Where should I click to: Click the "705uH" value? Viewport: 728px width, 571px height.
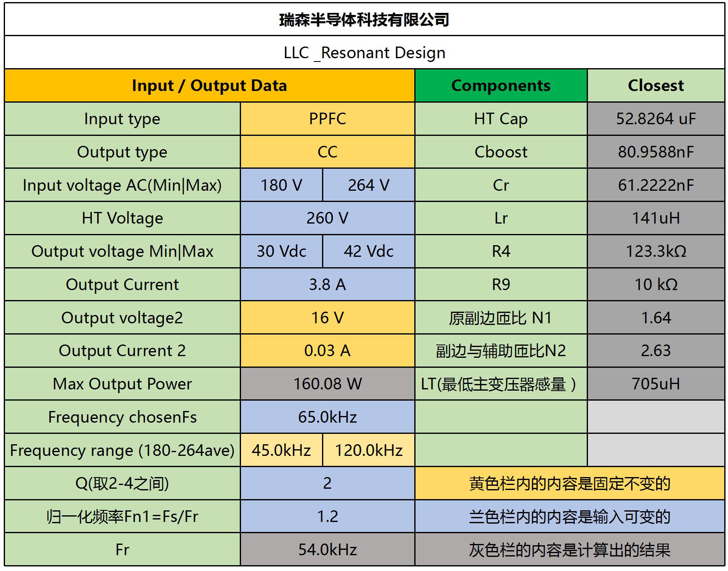point(656,384)
